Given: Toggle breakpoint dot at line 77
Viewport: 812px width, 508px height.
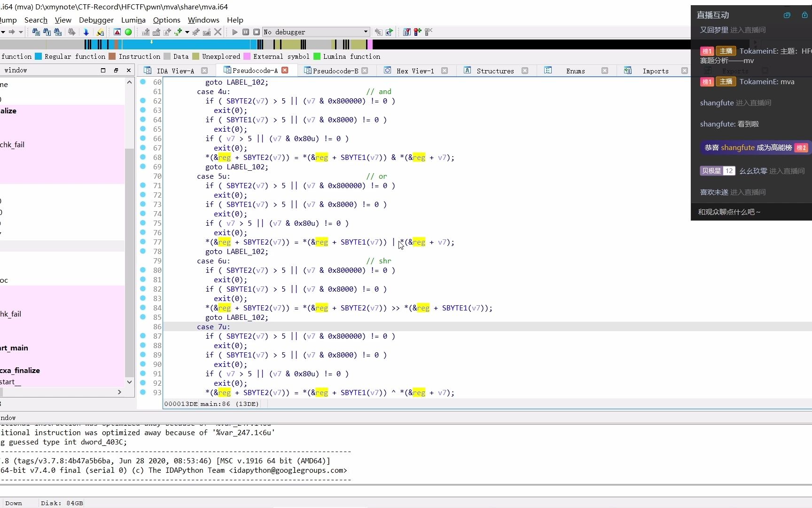Looking at the screenshot, I should click(x=143, y=242).
